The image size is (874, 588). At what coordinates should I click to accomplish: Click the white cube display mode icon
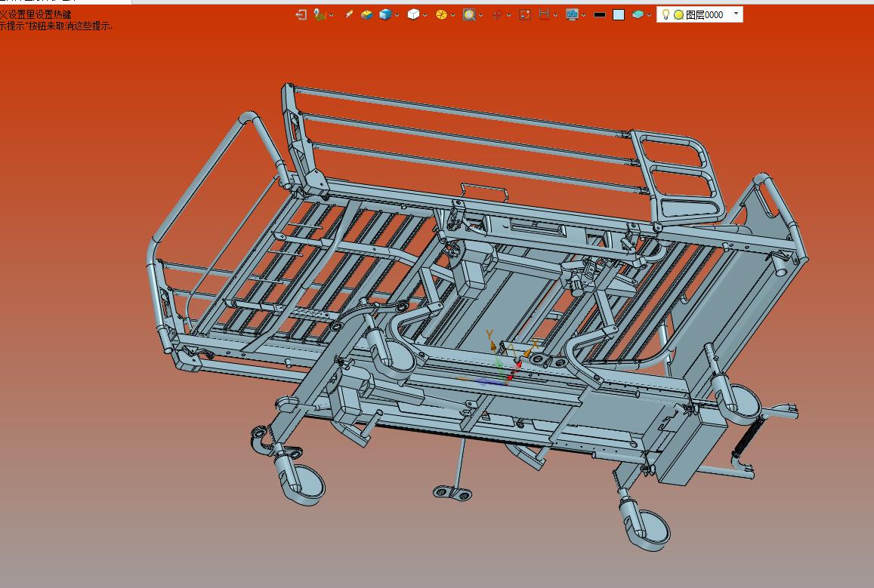(x=413, y=15)
